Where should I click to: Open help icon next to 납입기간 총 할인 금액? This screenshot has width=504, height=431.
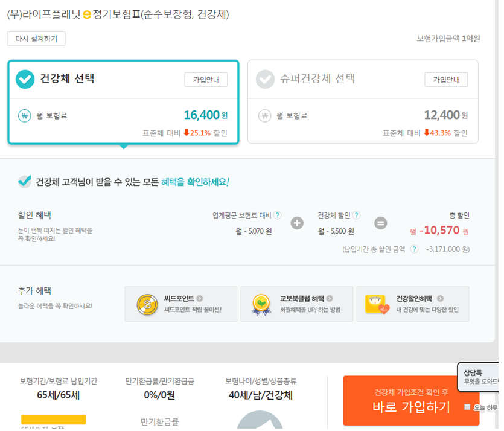(415, 249)
